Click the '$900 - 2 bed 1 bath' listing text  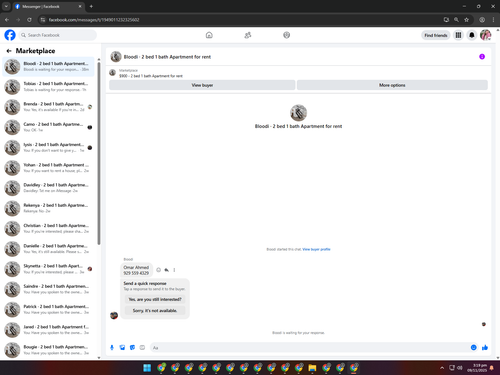click(151, 76)
